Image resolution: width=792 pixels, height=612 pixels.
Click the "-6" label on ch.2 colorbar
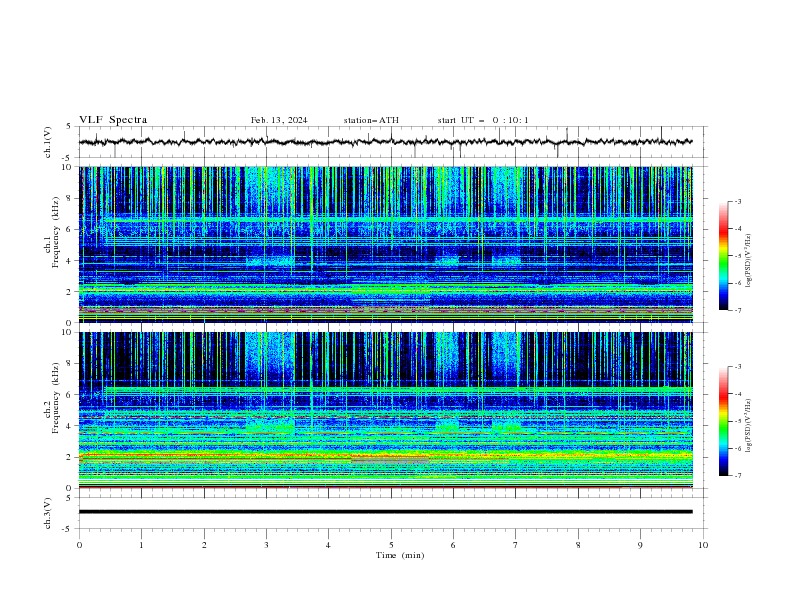tap(738, 448)
